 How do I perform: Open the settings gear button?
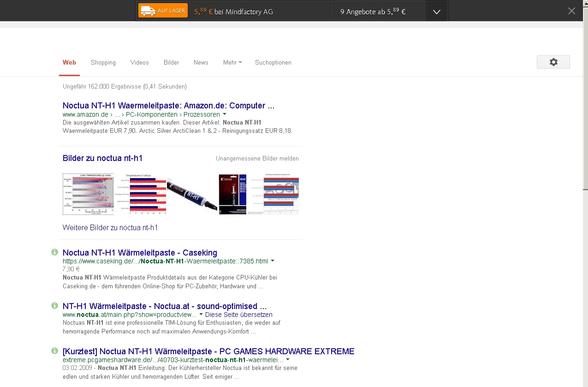pos(553,62)
